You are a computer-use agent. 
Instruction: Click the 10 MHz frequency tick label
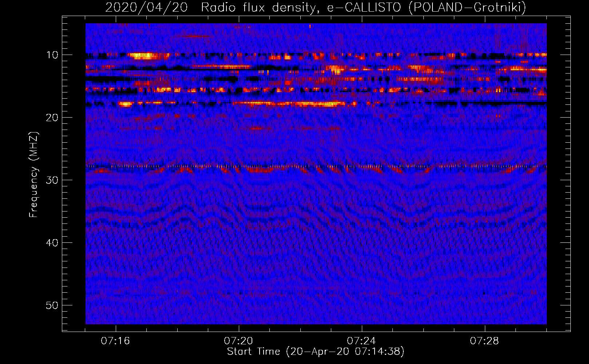(x=52, y=55)
